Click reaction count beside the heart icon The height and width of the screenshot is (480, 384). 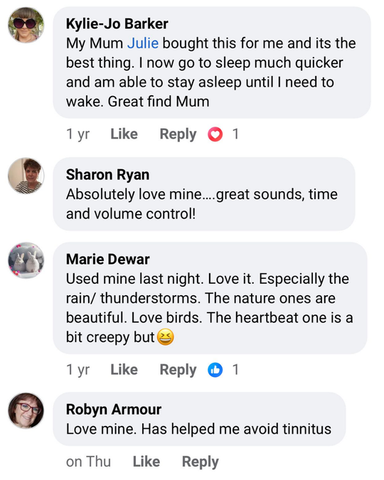[235, 134]
